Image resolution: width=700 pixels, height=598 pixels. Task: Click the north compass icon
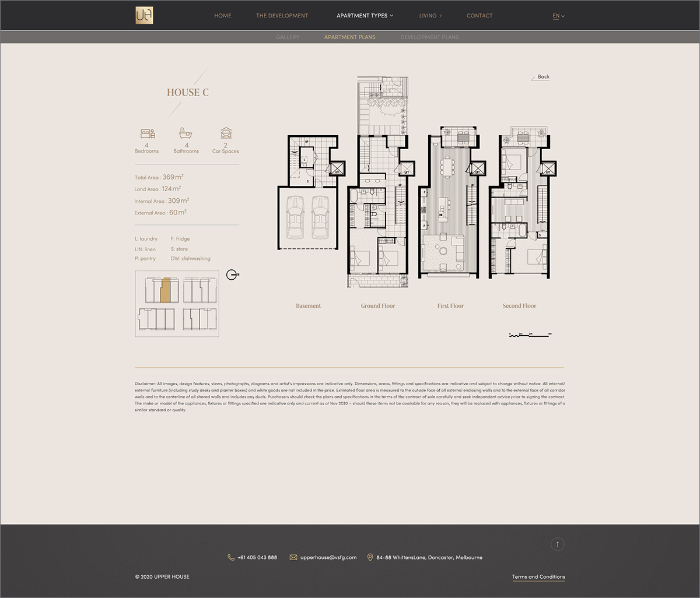coord(232,275)
